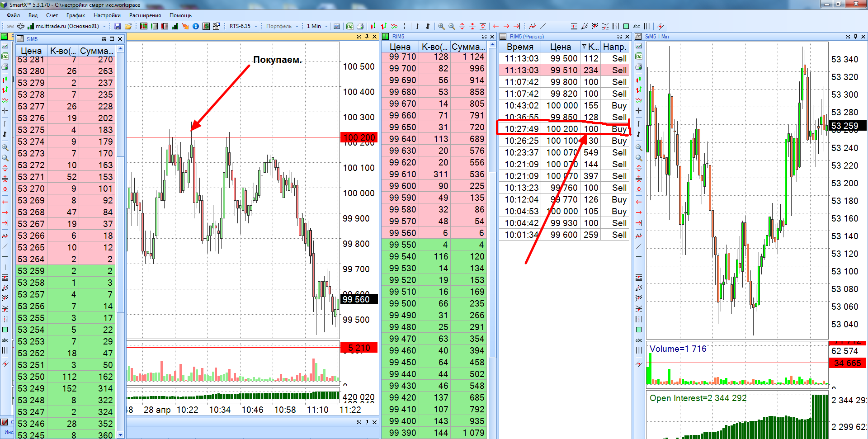Click the Сумма column header in the RIM5 order book
This screenshot has height=439, width=868.
pyautogui.click(x=468, y=47)
